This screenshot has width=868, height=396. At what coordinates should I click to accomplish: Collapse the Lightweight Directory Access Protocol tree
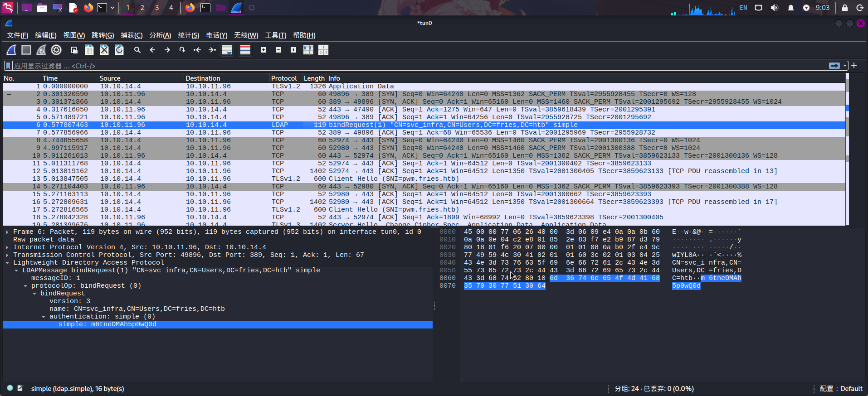(x=7, y=263)
